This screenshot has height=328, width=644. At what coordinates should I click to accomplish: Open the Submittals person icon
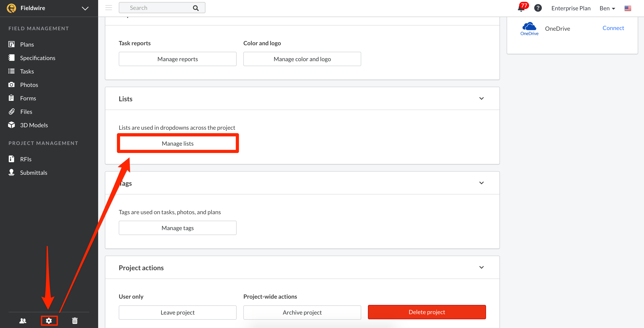[11, 172]
